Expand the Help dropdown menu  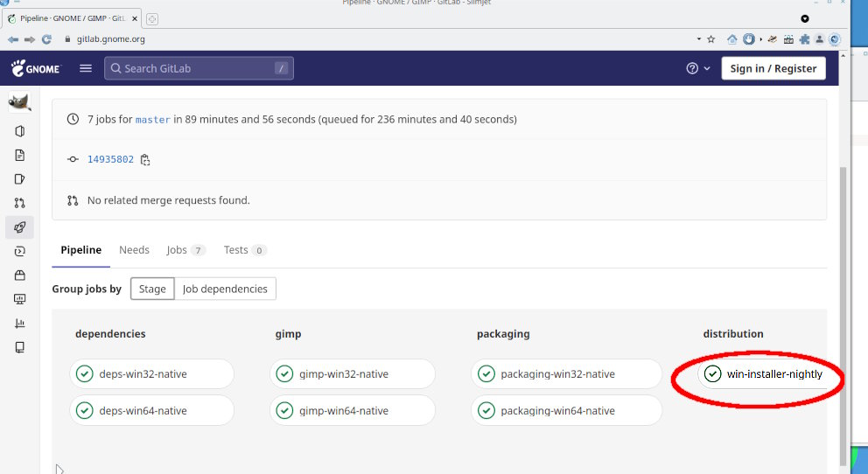click(x=698, y=68)
